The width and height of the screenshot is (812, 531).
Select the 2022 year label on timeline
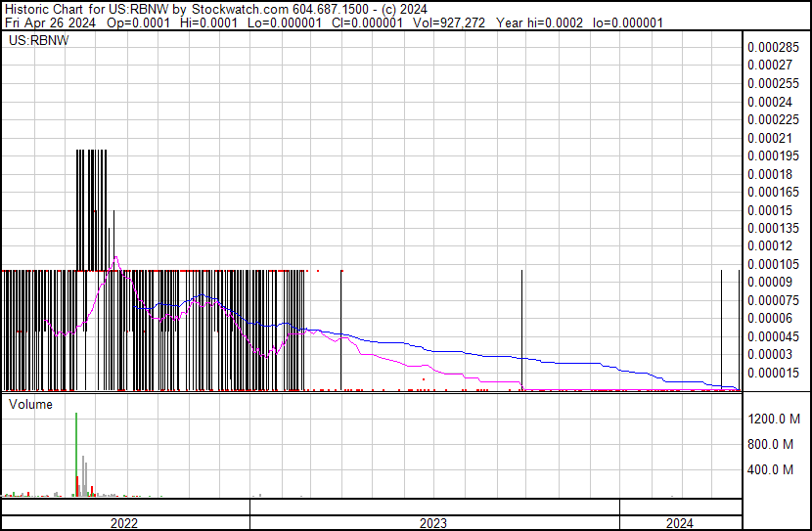point(124,523)
